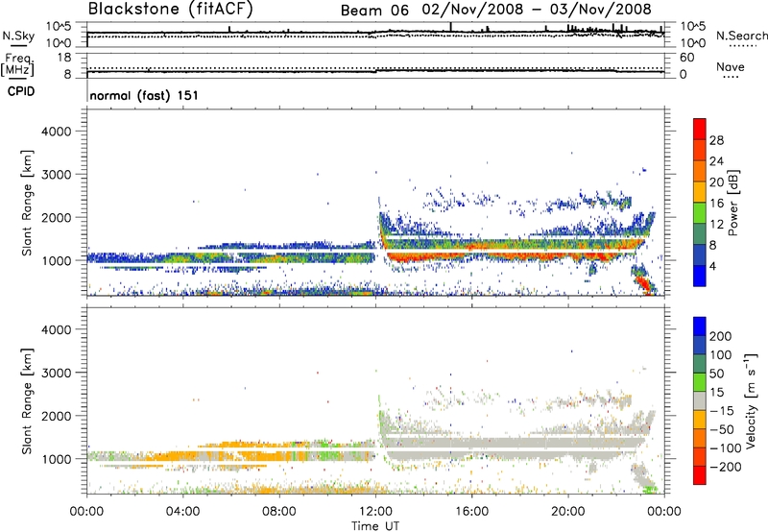Click the Slant Range label of the velocity panel
The height and width of the screenshot is (532, 768).
(x=27, y=400)
